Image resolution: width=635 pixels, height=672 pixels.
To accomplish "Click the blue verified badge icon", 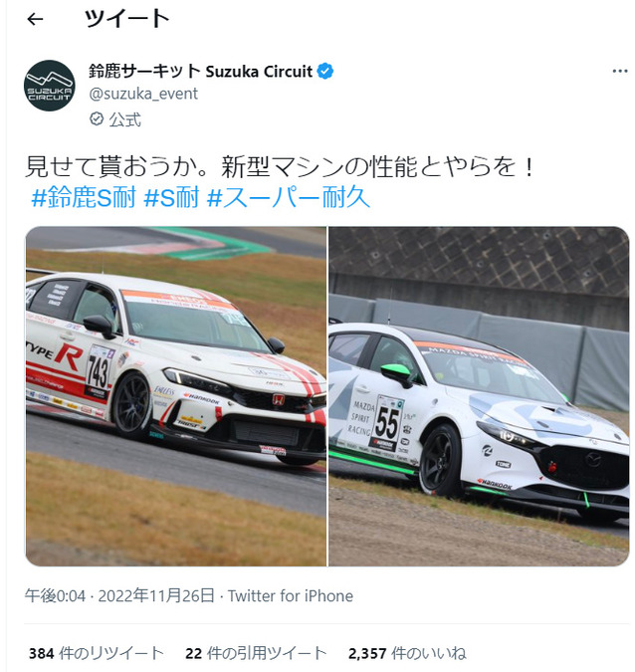I will pos(325,71).
